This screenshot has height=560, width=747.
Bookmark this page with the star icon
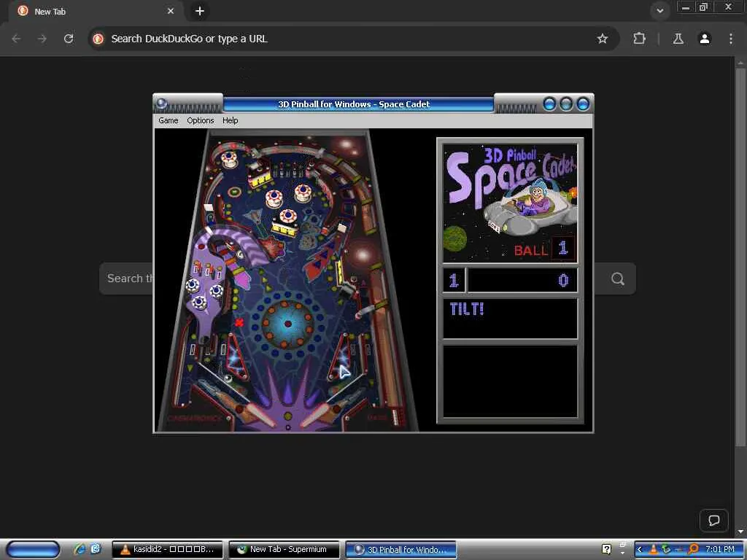(602, 39)
